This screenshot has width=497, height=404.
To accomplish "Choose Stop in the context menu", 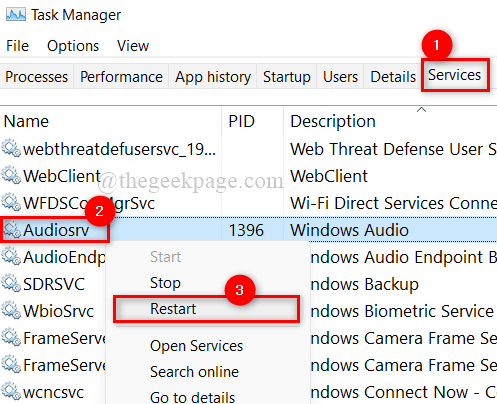I will [x=165, y=283].
